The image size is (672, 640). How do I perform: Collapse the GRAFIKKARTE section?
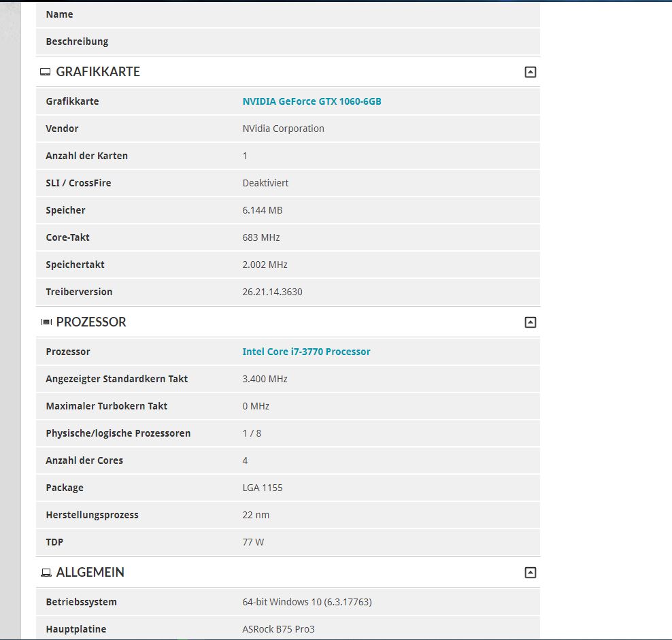(x=530, y=72)
